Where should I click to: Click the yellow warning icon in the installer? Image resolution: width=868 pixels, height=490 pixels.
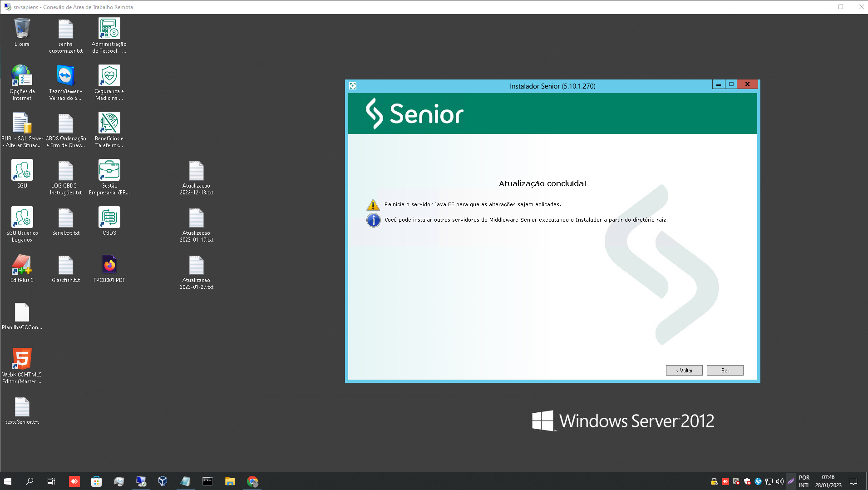click(373, 204)
